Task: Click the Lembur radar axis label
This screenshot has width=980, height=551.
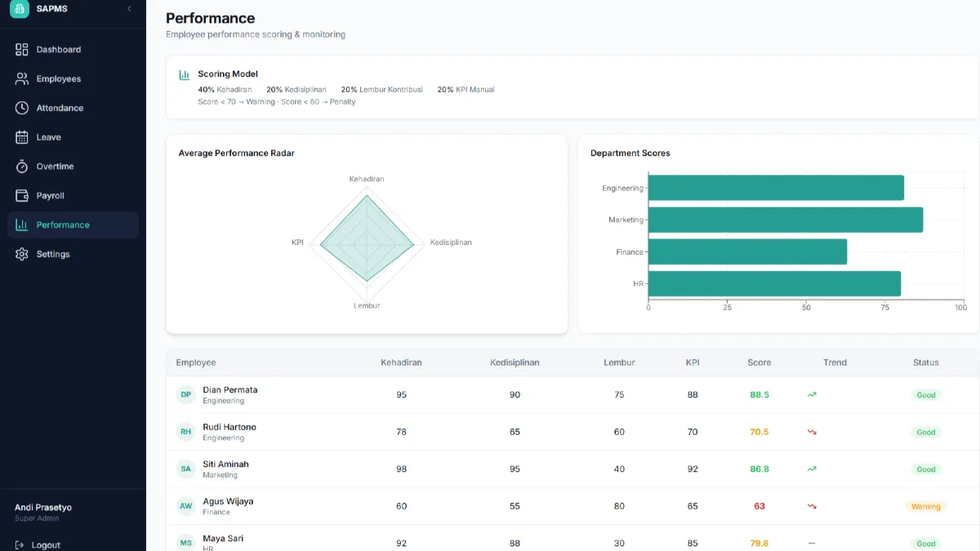Action: [x=367, y=305]
